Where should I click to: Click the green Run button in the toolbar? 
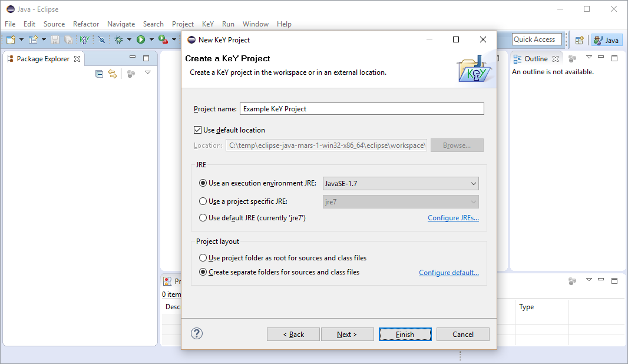[141, 39]
